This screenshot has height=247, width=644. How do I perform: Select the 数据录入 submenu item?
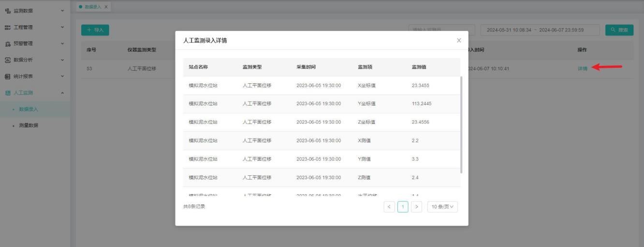[29, 109]
